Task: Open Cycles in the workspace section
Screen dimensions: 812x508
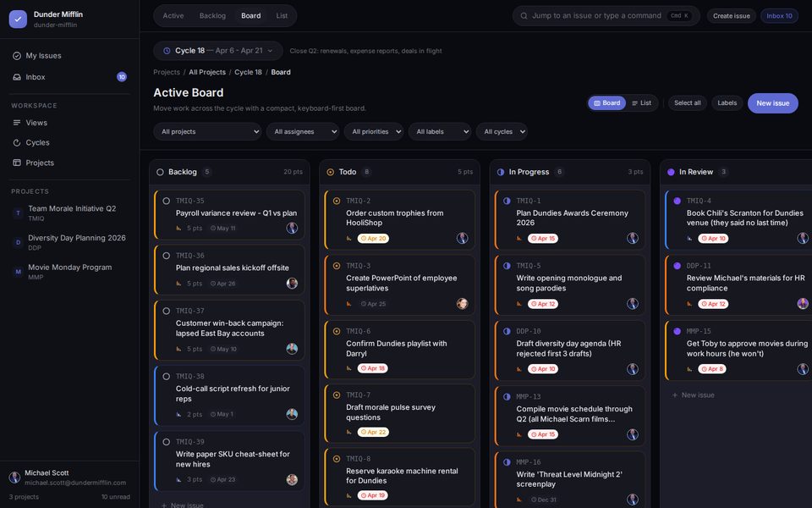Action: coord(69,142)
